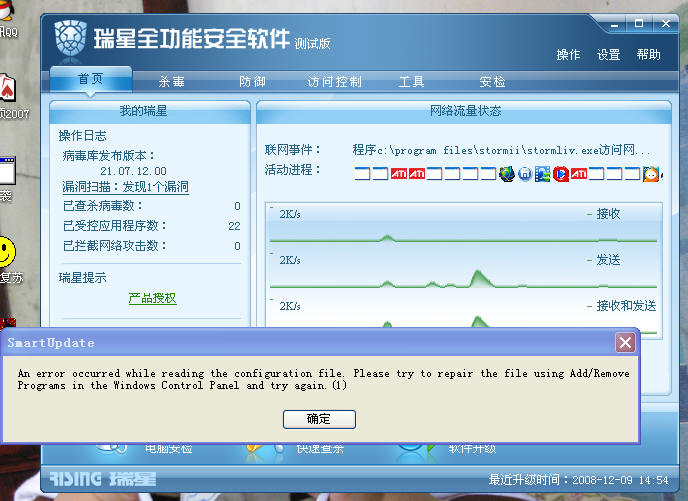Click the 已受控应用程序数 label

coord(115,226)
